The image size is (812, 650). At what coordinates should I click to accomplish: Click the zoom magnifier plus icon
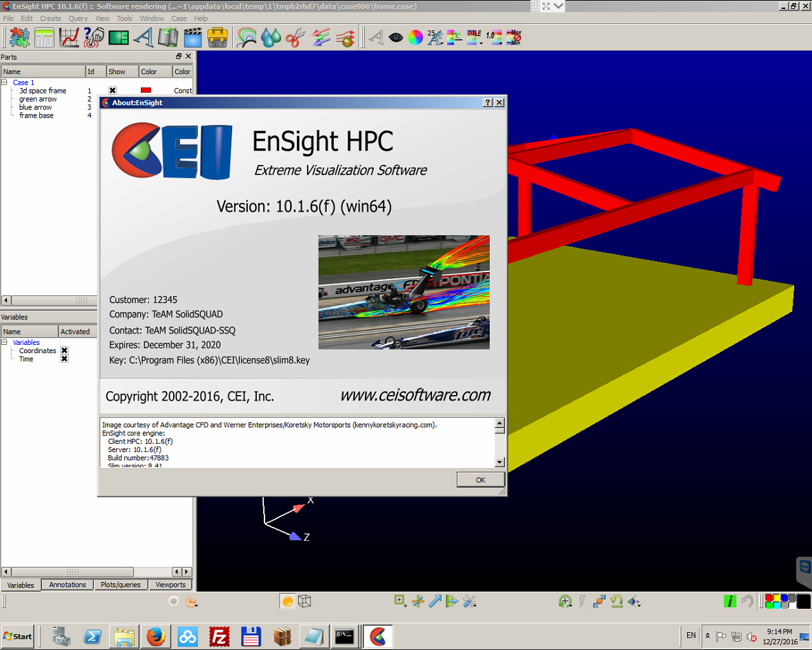coord(565,601)
